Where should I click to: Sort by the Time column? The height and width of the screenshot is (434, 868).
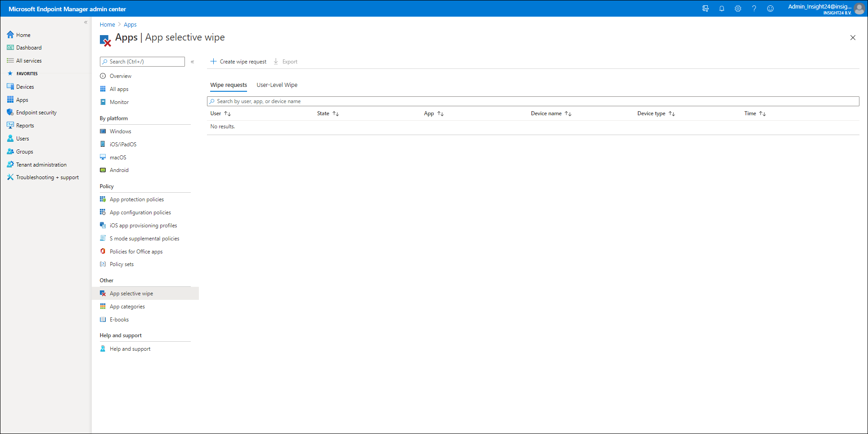pos(755,113)
